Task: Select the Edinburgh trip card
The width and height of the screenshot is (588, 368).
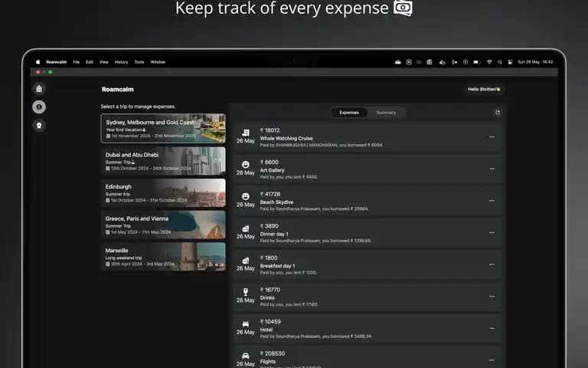Action: coord(163,192)
